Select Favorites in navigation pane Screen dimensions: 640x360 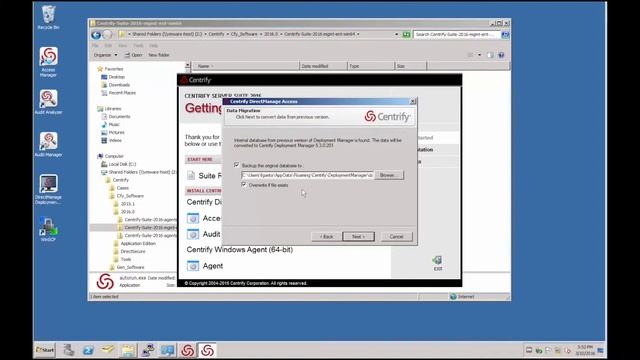(x=110, y=69)
